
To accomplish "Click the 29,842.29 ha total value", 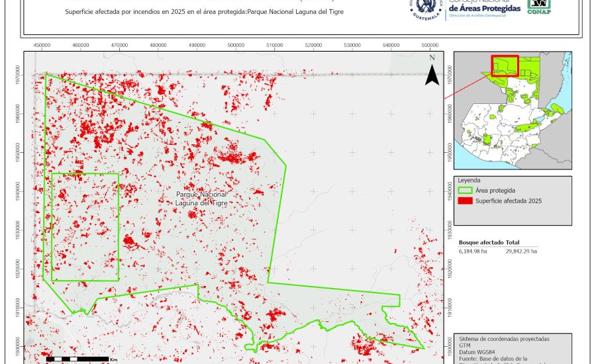I will (x=521, y=251).
